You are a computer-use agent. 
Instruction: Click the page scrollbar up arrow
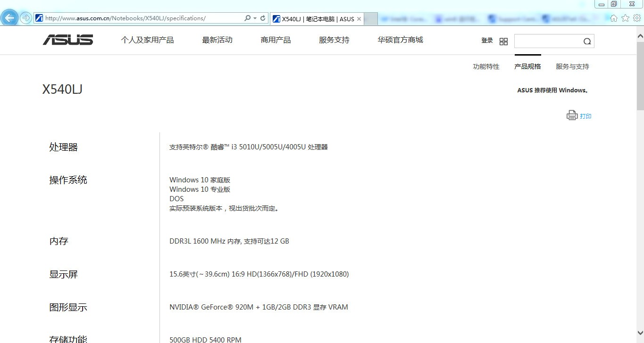pyautogui.click(x=640, y=36)
